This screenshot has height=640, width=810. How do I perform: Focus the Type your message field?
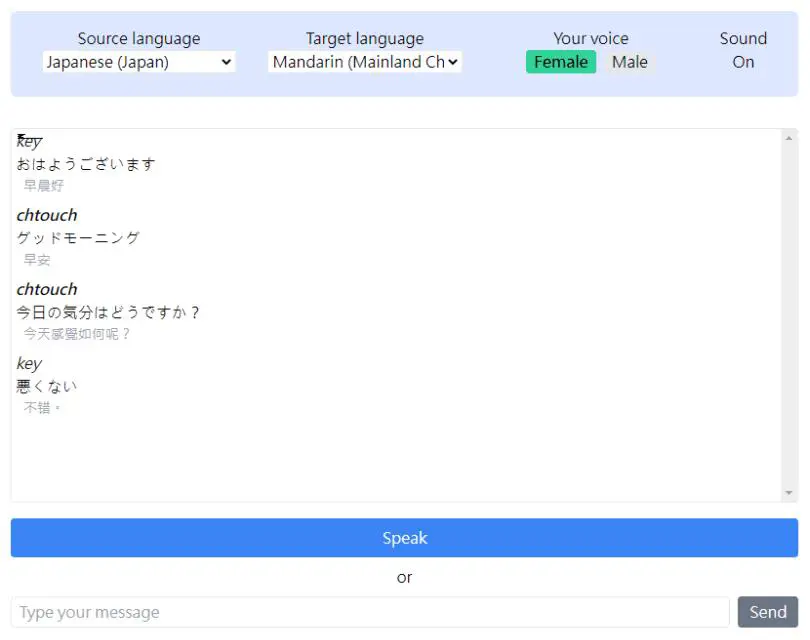click(x=370, y=612)
